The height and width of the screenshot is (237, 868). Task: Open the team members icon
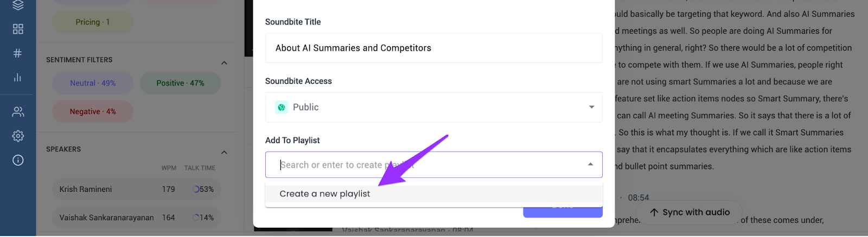[18, 112]
